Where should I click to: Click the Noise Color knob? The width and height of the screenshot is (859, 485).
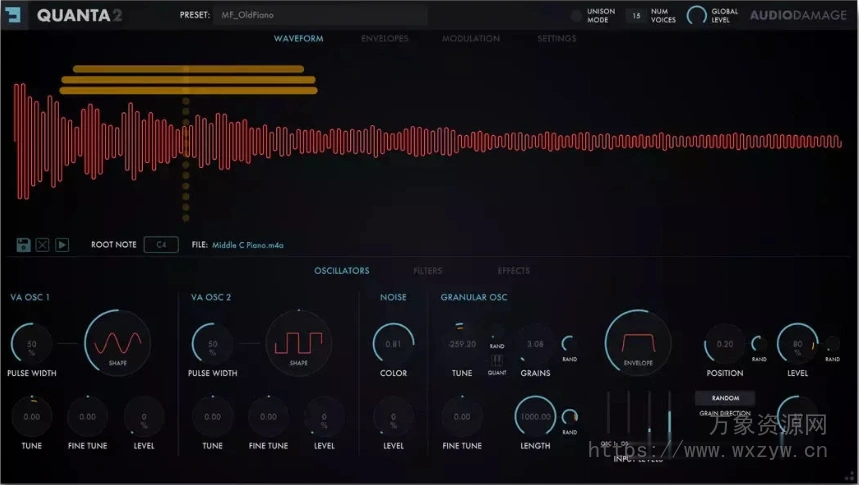point(393,344)
